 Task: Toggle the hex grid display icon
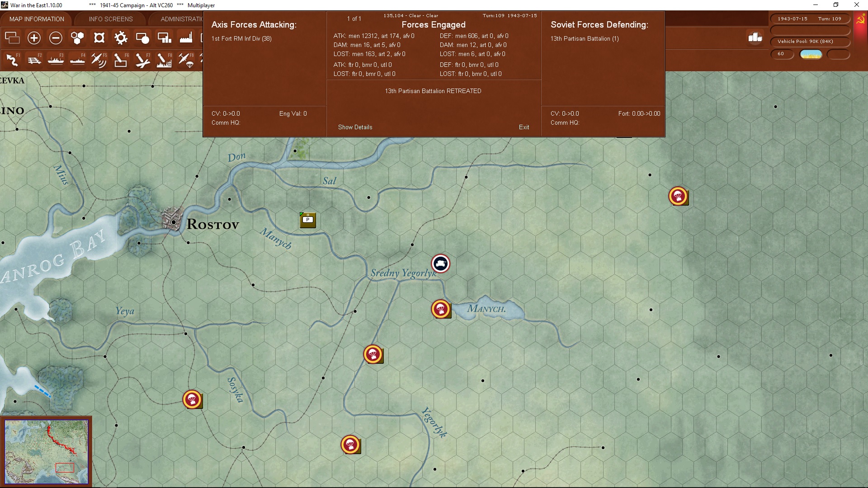(77, 38)
